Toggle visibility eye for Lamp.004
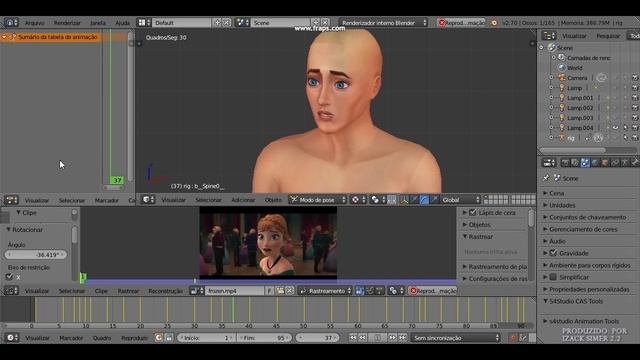 616,128
